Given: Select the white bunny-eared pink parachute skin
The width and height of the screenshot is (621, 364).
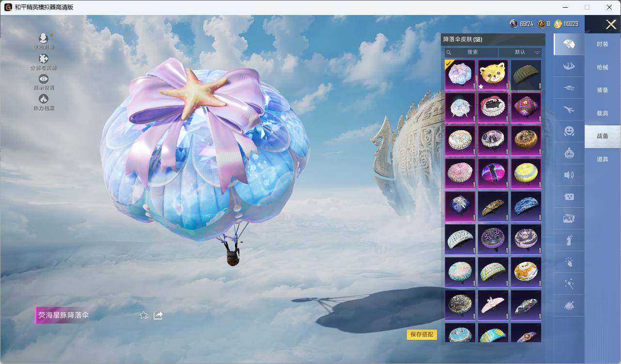Looking at the screenshot, I should point(493,305).
